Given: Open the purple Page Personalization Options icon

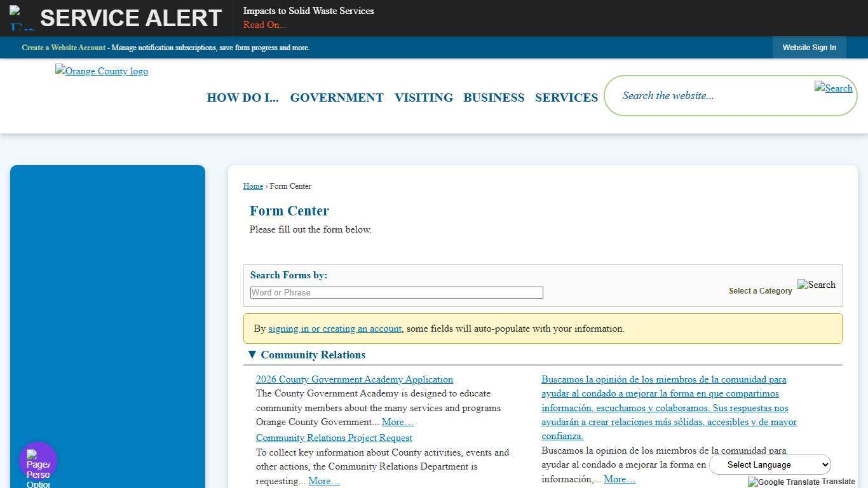Looking at the screenshot, I should click(x=38, y=461).
